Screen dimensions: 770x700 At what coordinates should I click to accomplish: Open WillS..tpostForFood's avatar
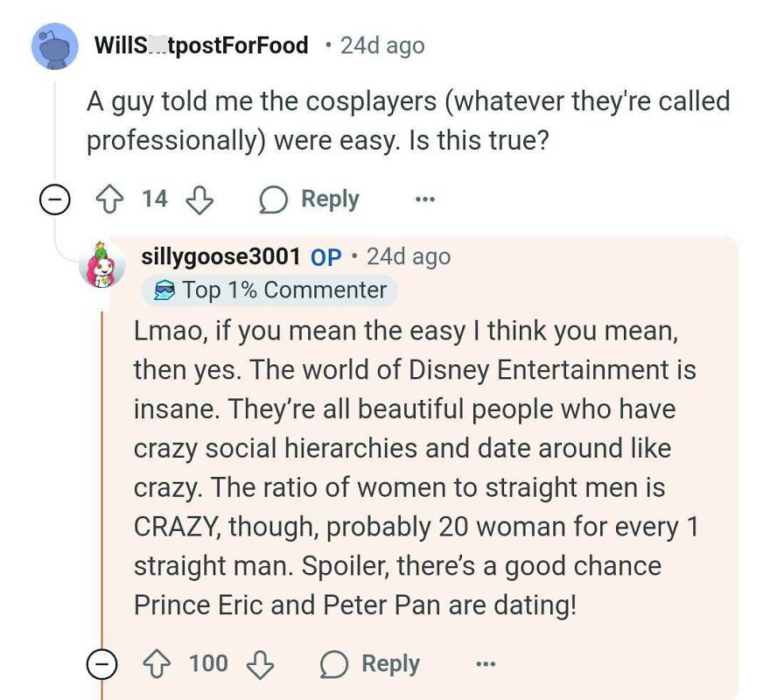(52, 44)
